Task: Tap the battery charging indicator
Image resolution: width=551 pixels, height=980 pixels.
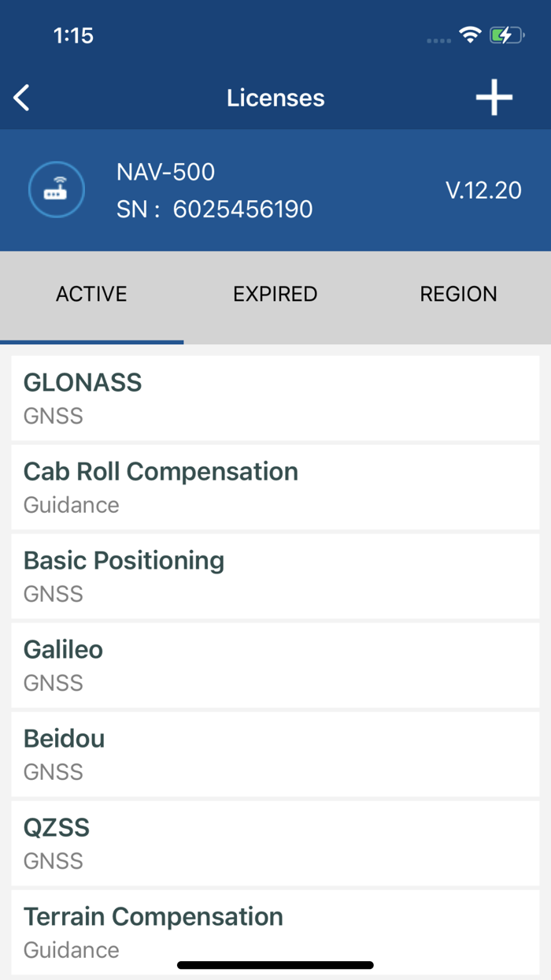Action: coord(506,35)
